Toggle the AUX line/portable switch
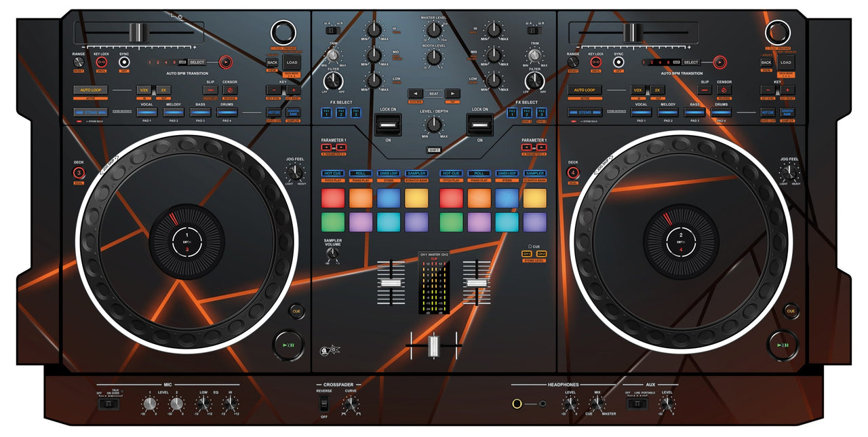This screenshot has width=868, height=437. coord(636,404)
